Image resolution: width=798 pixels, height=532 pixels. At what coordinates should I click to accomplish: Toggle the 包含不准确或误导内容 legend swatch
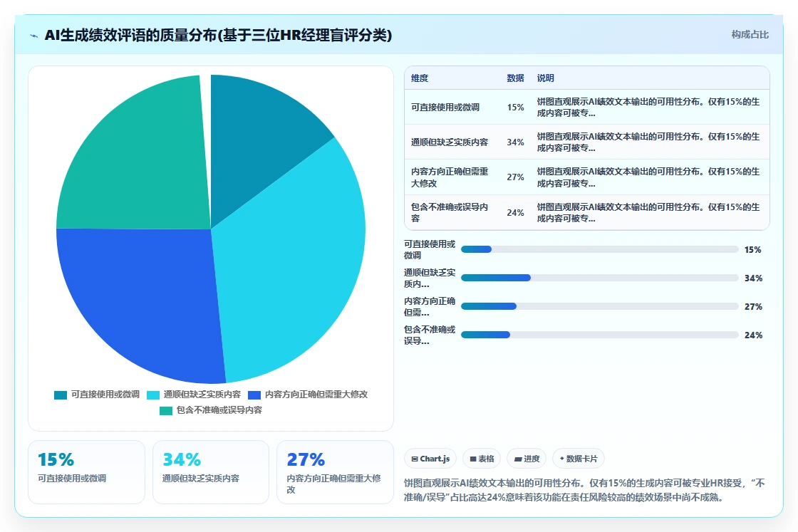click(x=166, y=410)
